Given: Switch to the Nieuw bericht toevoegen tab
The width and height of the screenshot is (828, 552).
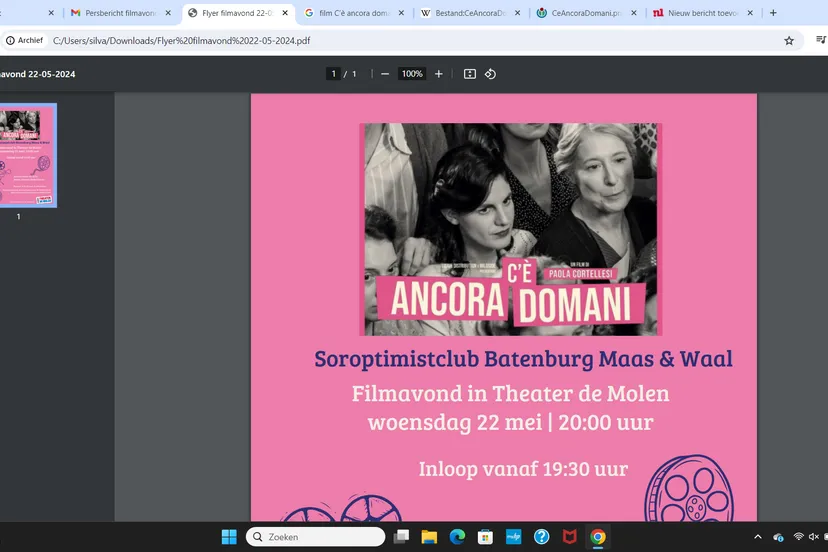Looking at the screenshot, I should pos(702,13).
